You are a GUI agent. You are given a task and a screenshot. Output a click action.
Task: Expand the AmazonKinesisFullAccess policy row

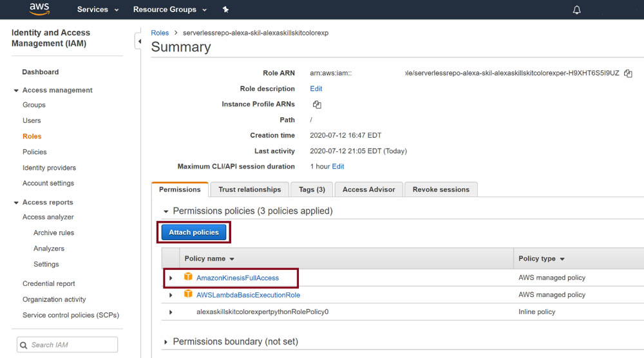[171, 278]
